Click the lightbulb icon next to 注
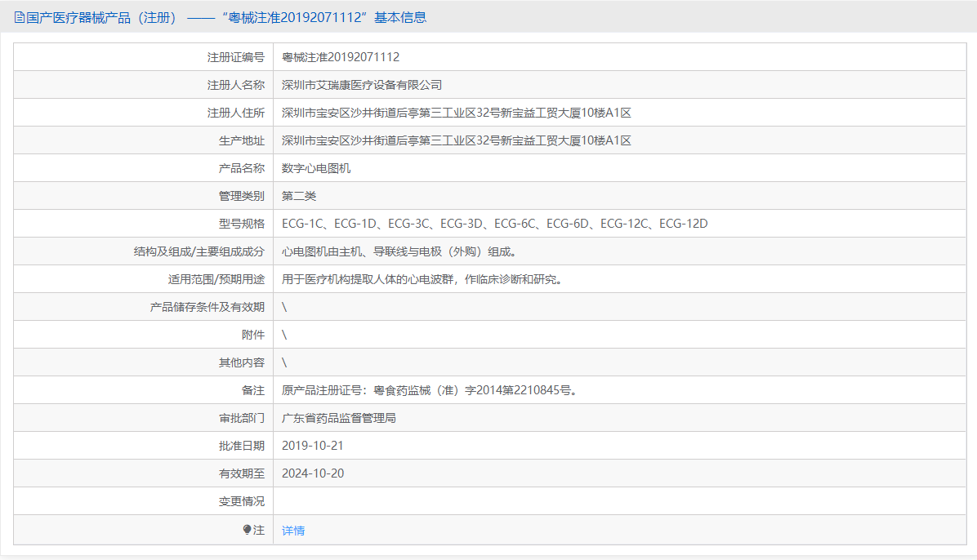This screenshot has width=977, height=560. tap(248, 530)
